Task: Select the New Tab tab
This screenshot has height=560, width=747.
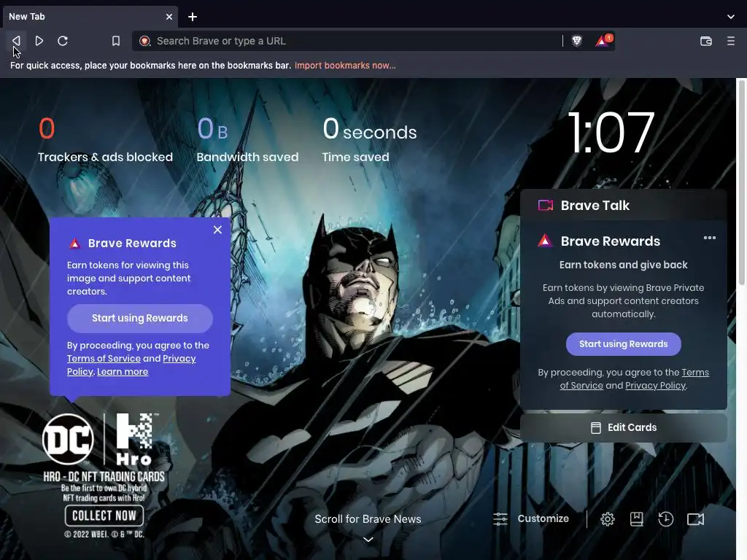Action: (x=90, y=17)
